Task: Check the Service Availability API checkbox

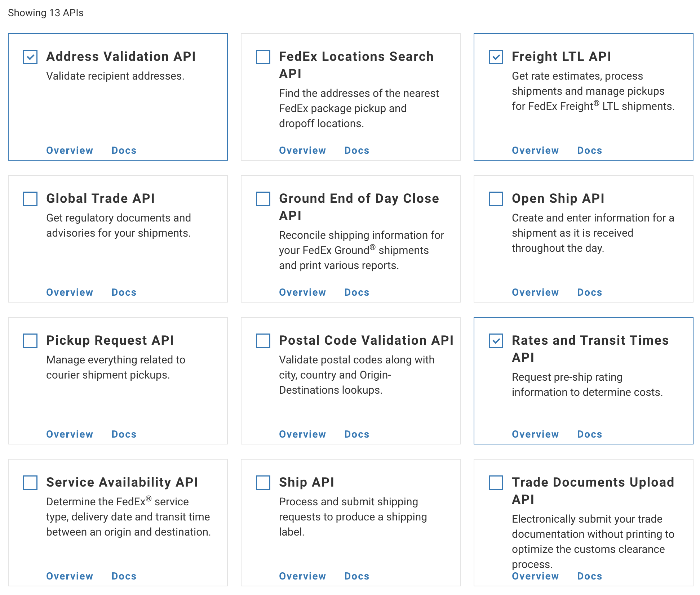Action: (30, 483)
